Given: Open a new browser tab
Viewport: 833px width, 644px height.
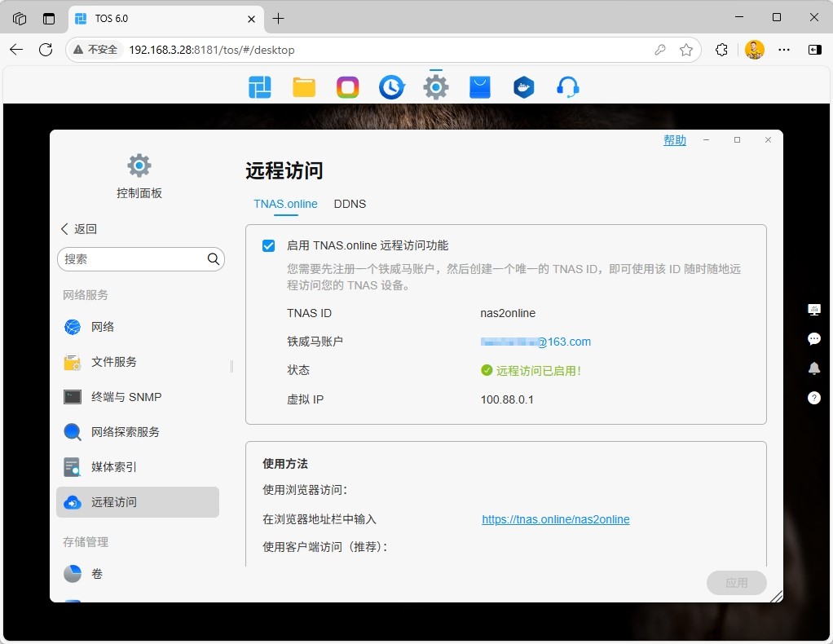Looking at the screenshot, I should click(279, 19).
